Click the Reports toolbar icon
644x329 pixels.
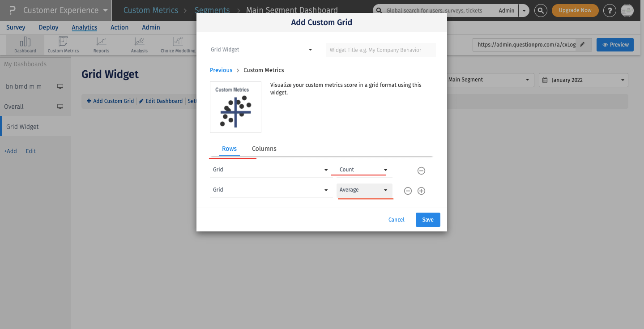[x=101, y=44]
